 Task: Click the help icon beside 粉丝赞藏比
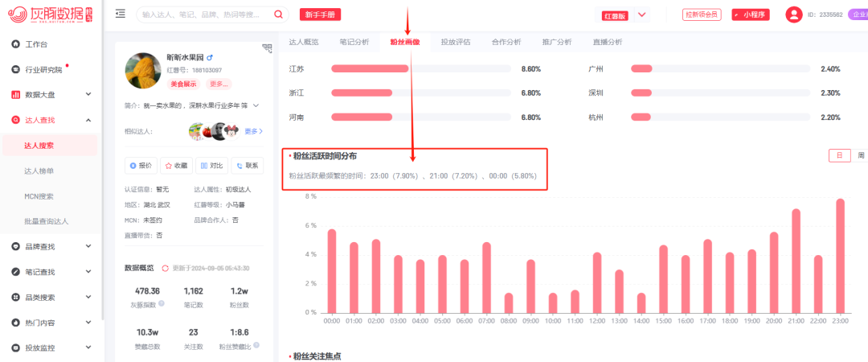coord(256,345)
